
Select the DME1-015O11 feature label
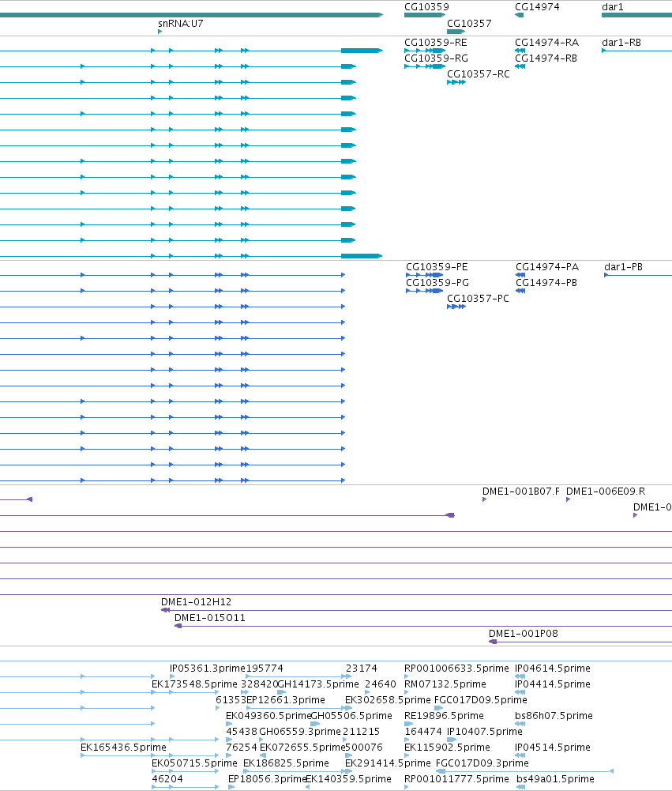[x=210, y=617]
